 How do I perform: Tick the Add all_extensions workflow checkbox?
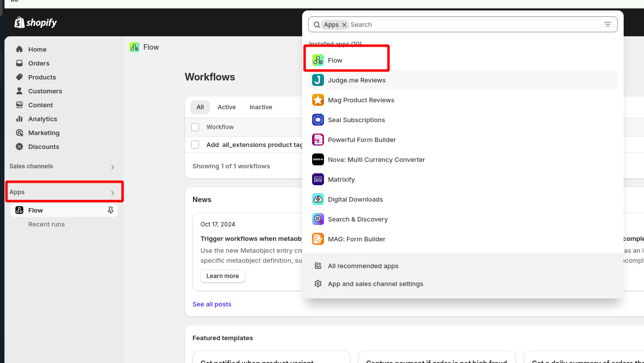coord(195,145)
